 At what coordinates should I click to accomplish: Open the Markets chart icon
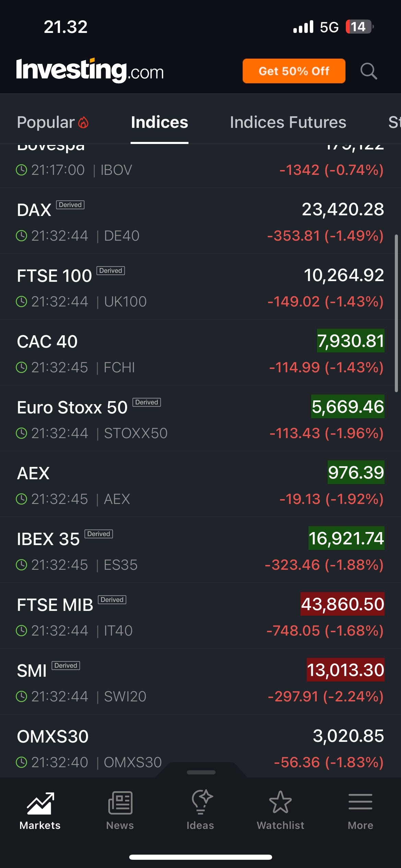click(x=40, y=803)
